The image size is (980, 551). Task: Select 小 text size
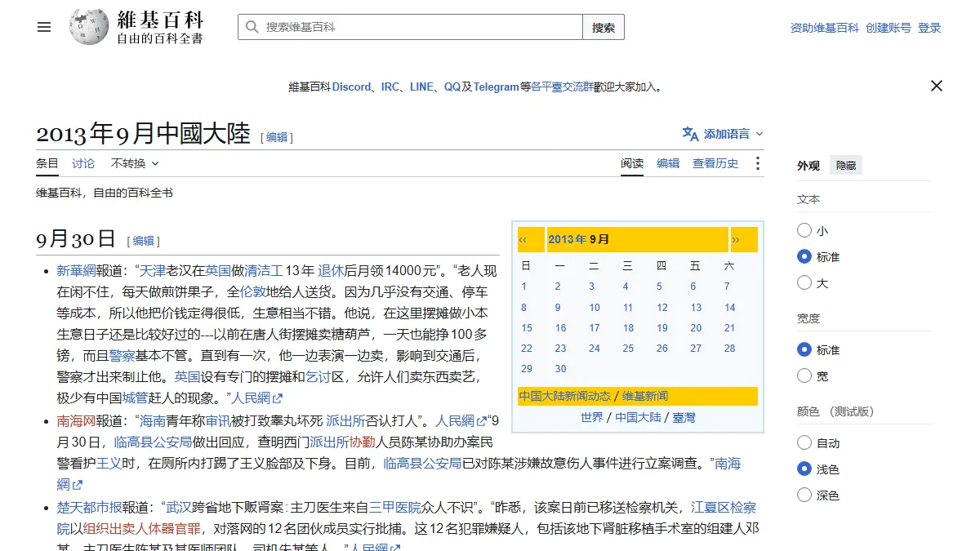click(x=804, y=231)
